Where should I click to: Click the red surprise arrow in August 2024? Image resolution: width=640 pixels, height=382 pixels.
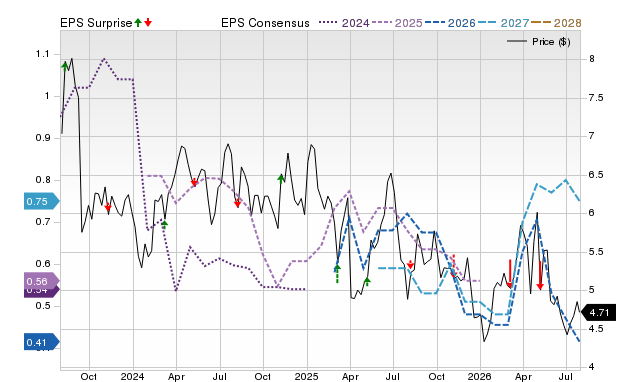pos(238,203)
